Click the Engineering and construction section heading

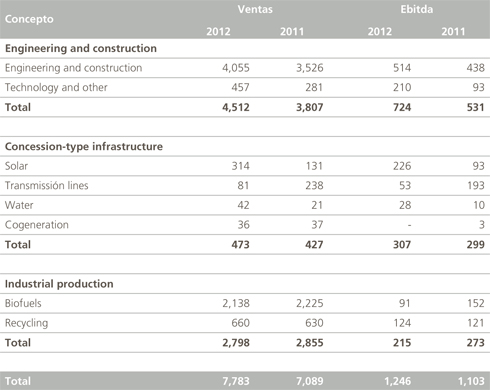click(x=81, y=48)
